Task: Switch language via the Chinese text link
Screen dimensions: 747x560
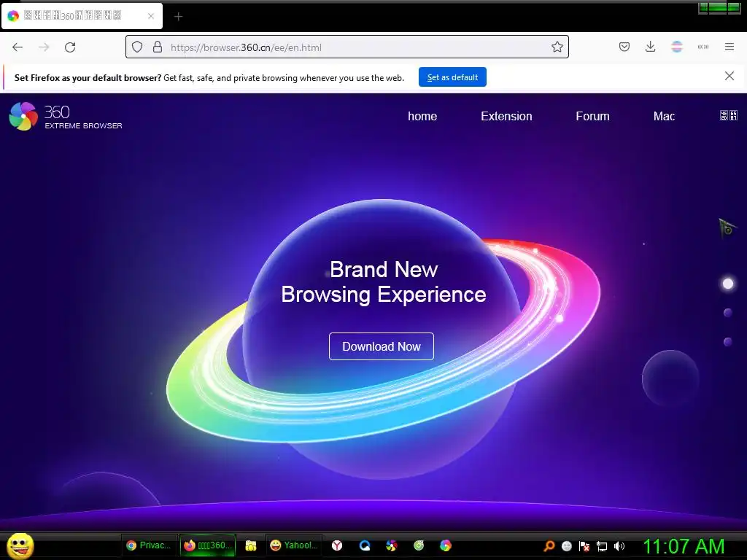Action: 729,116
